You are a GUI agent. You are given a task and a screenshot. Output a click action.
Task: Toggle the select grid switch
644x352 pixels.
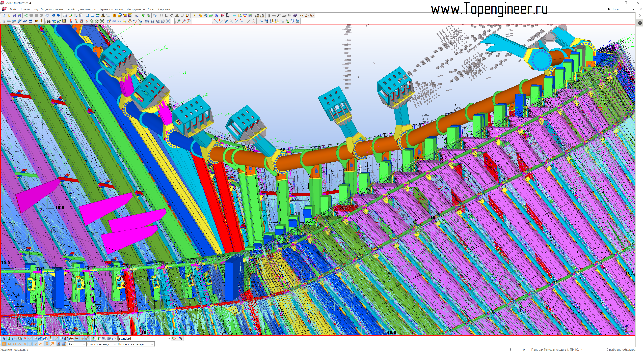40,338
